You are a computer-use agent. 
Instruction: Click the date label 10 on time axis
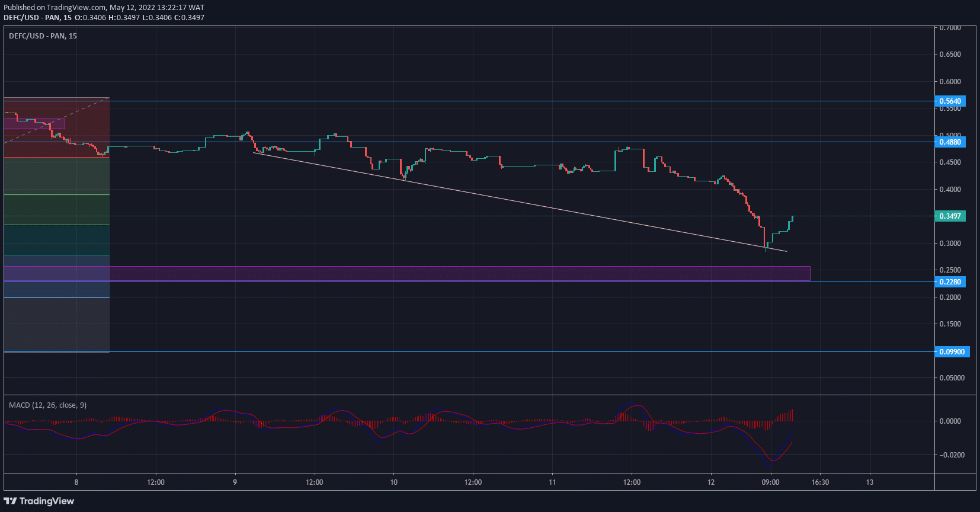click(x=394, y=482)
